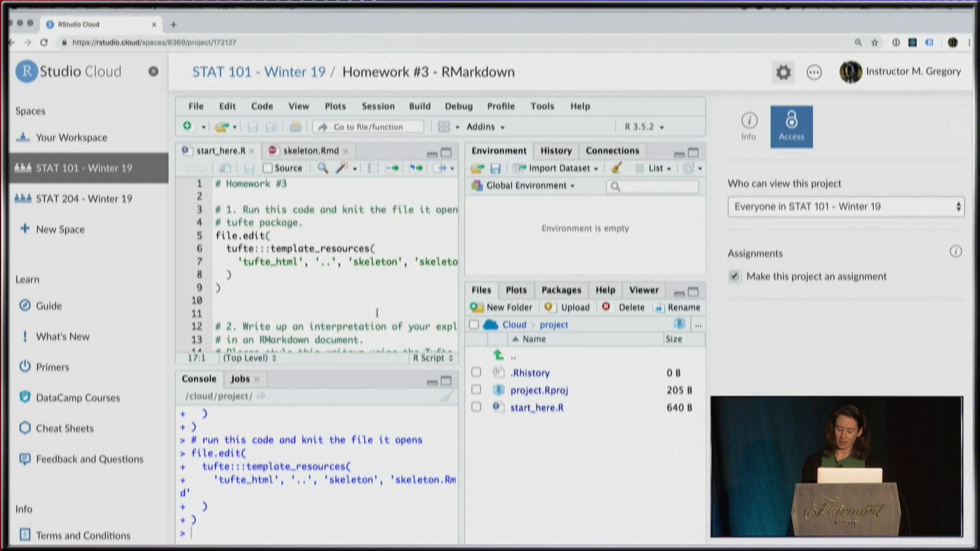Image resolution: width=980 pixels, height=551 pixels.
Task: Open the project settings gear icon
Action: pyautogui.click(x=783, y=72)
